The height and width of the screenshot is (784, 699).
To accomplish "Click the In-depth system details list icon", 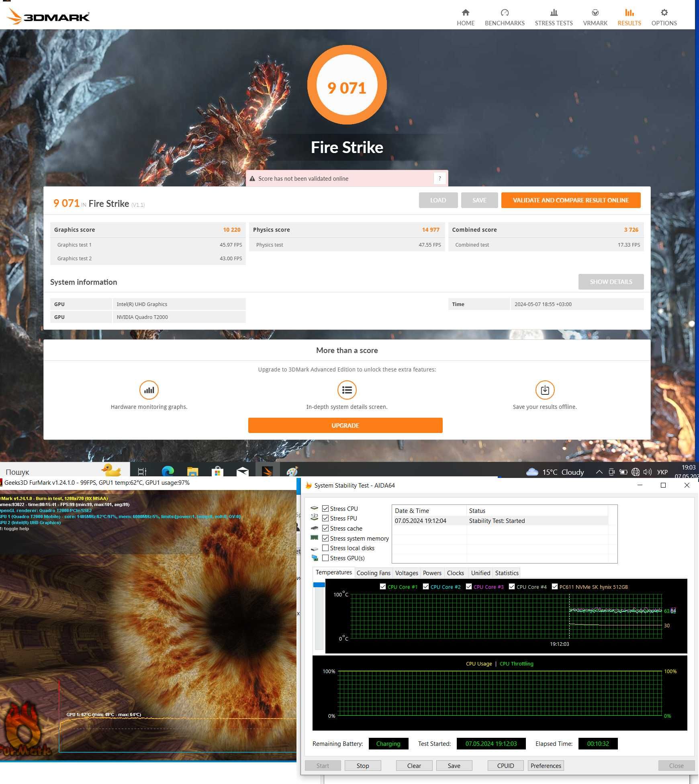I will [x=347, y=390].
